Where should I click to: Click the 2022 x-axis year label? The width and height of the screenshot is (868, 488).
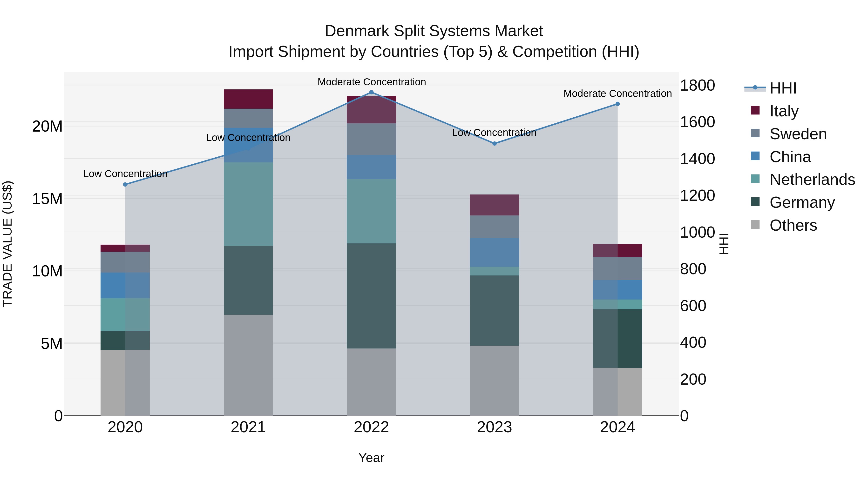(x=371, y=427)
